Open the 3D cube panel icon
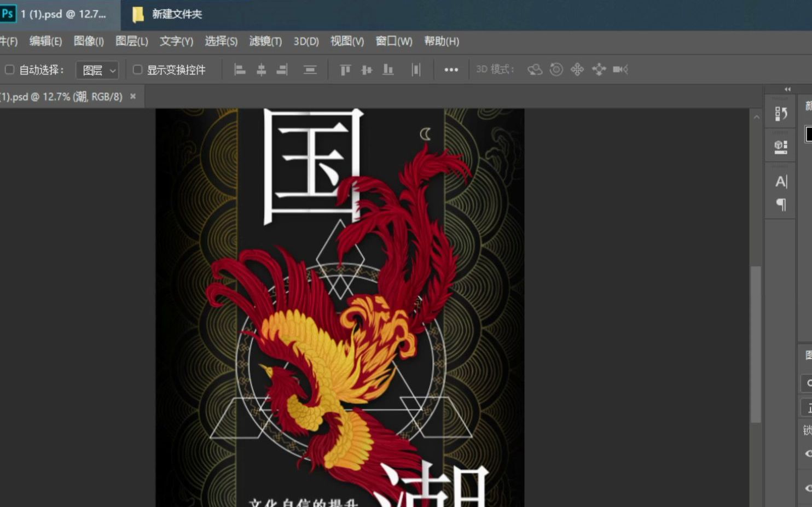The image size is (812, 507). pyautogui.click(x=781, y=147)
